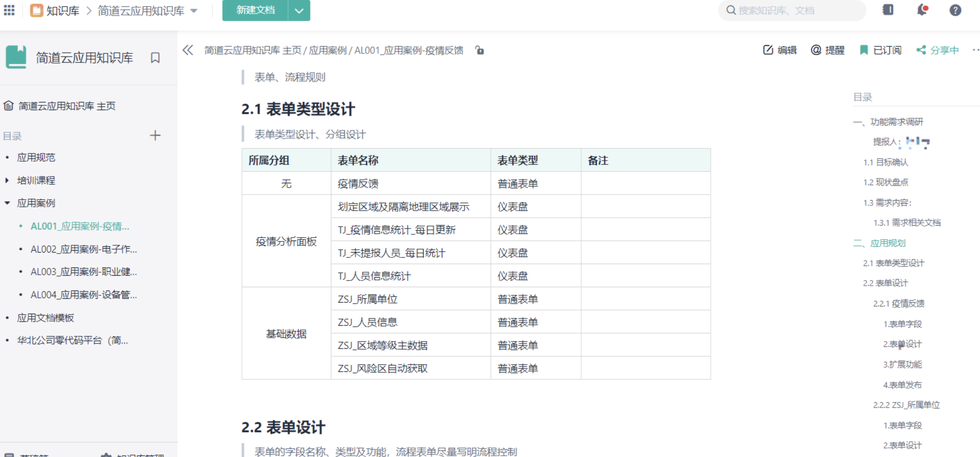Viewport: 980px width, 457px height.
Task: Collapse the 应用案例 tree node
Action: click(x=7, y=203)
